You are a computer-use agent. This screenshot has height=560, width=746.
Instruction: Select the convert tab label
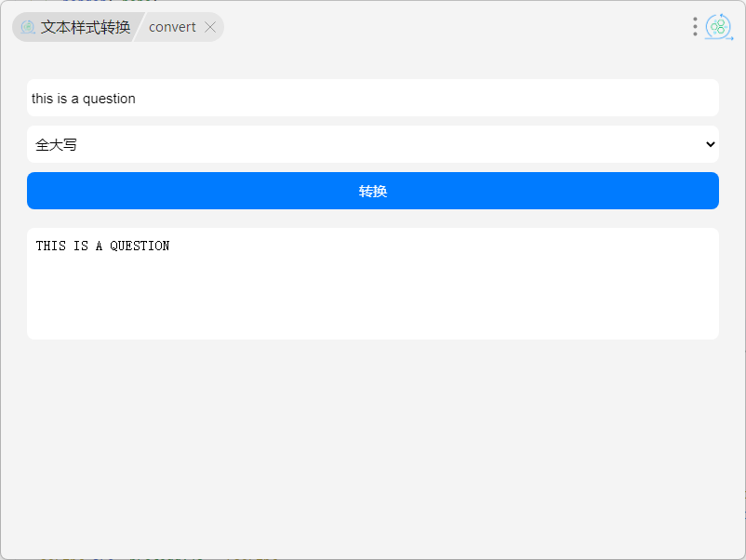(172, 27)
